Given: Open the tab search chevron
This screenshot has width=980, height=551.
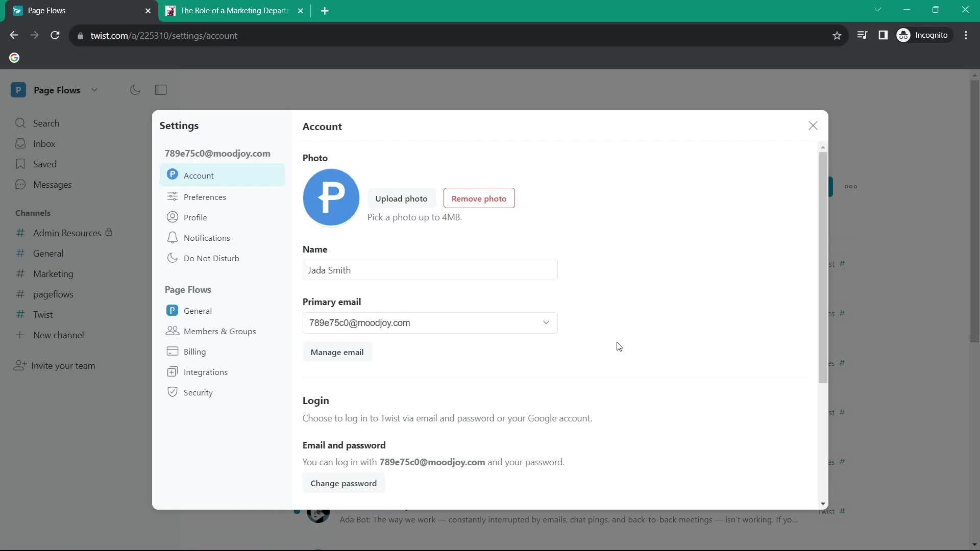Looking at the screenshot, I should (877, 10).
